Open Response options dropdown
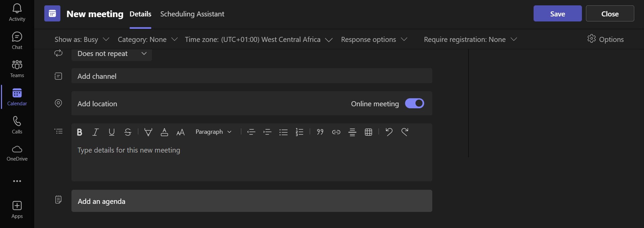 tap(374, 40)
